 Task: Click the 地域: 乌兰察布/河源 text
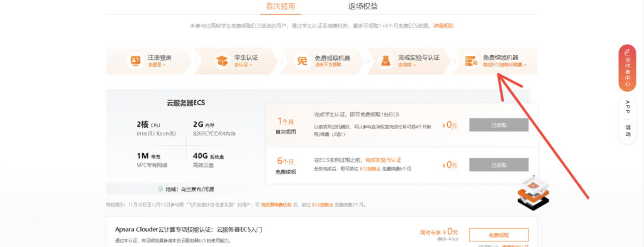tap(190, 190)
